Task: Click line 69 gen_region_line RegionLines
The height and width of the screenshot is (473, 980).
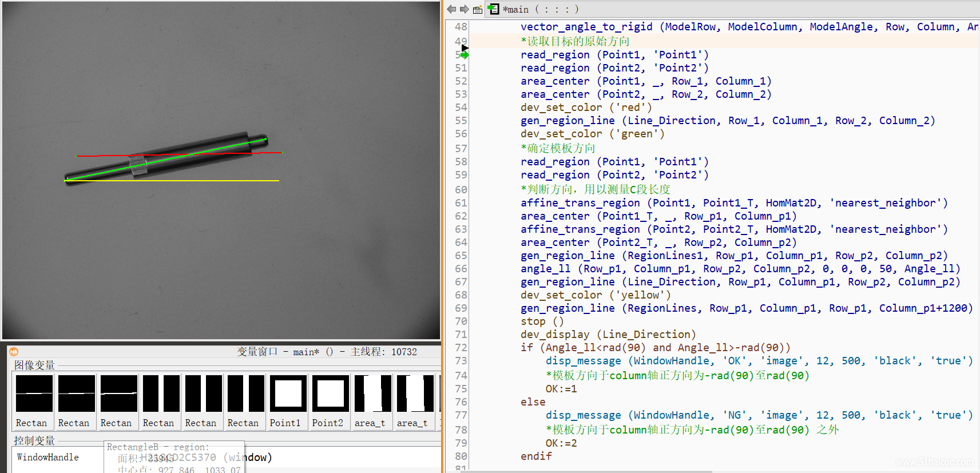Action: pyautogui.click(x=747, y=308)
